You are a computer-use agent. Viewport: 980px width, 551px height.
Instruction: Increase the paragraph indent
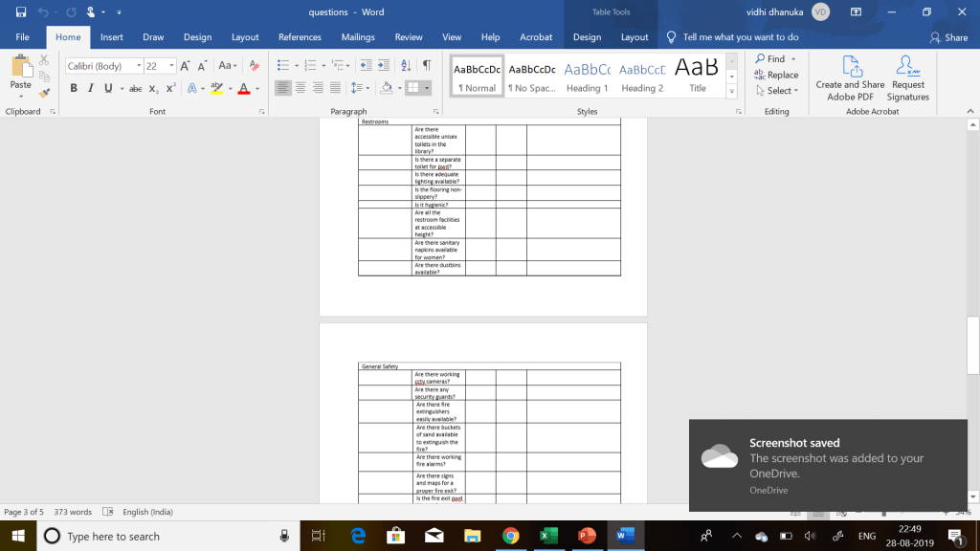(384, 66)
